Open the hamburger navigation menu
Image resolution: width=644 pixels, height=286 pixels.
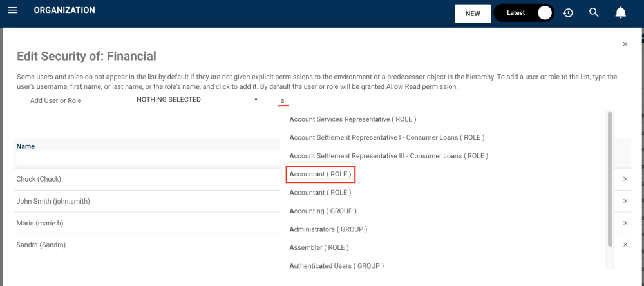pyautogui.click(x=12, y=11)
